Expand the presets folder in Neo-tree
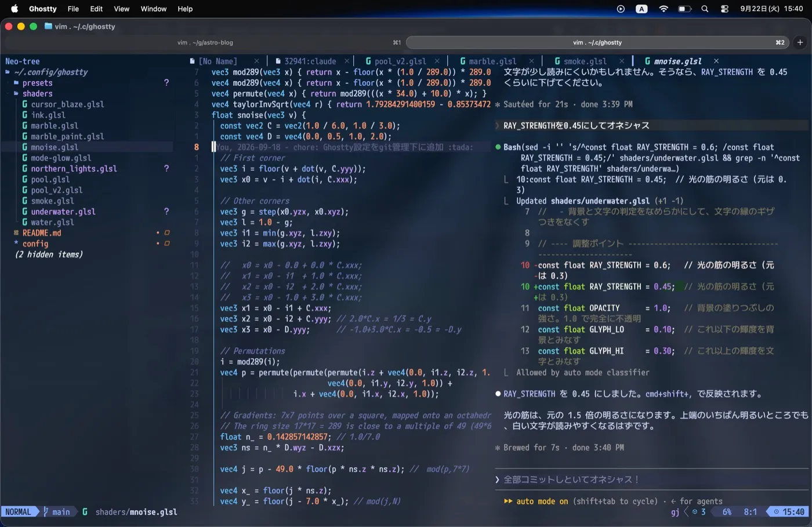Screen dimensions: 812x527 point(38,83)
